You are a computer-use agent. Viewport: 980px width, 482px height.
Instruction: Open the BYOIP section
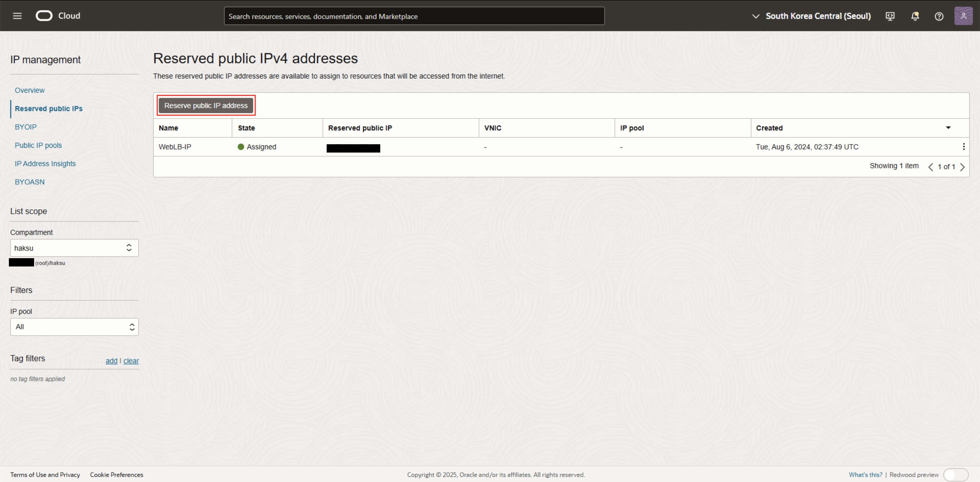(26, 127)
